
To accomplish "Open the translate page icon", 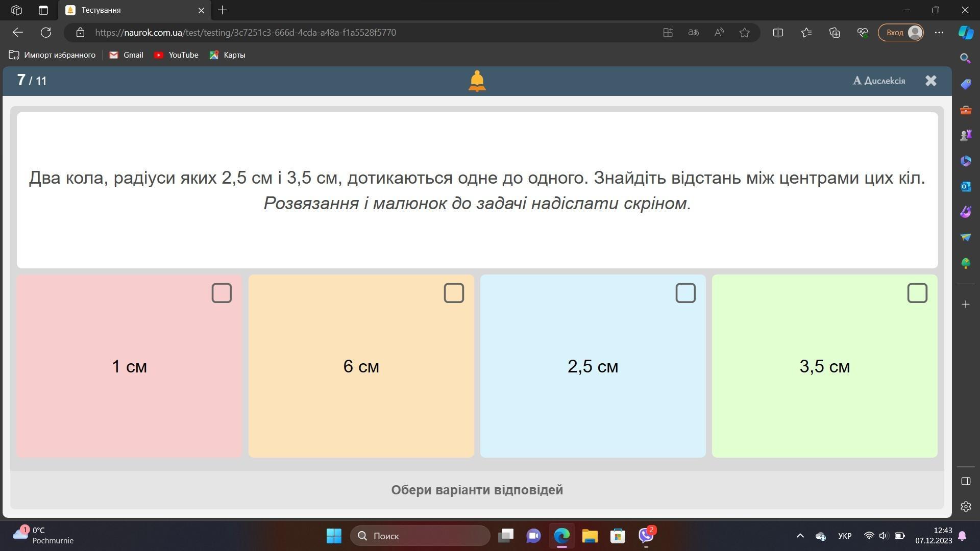I will click(x=693, y=33).
